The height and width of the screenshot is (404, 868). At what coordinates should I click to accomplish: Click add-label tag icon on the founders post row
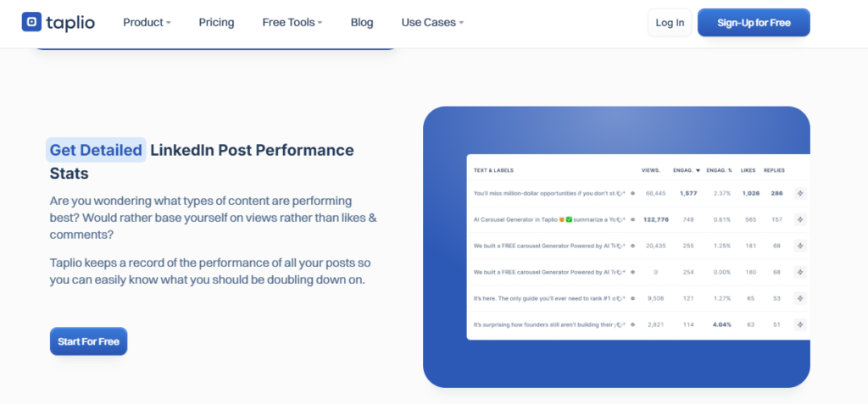pos(621,325)
